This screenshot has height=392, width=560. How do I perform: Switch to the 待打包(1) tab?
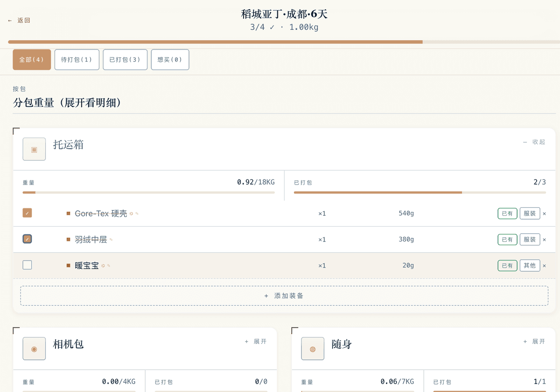click(77, 60)
